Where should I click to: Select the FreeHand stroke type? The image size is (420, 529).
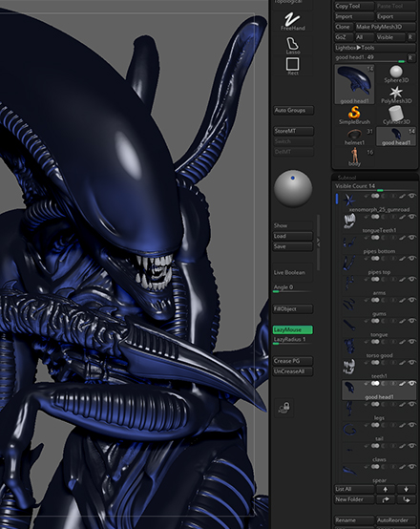tap(292, 21)
